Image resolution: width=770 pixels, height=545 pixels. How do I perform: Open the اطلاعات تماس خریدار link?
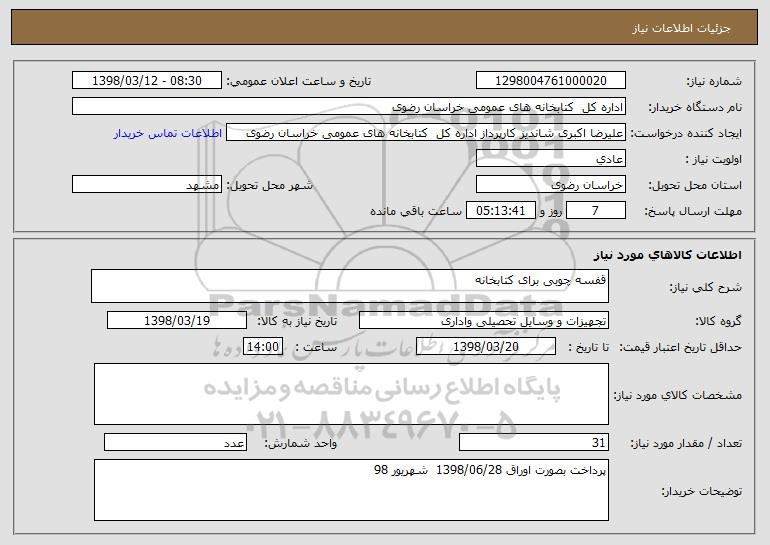pos(168,133)
